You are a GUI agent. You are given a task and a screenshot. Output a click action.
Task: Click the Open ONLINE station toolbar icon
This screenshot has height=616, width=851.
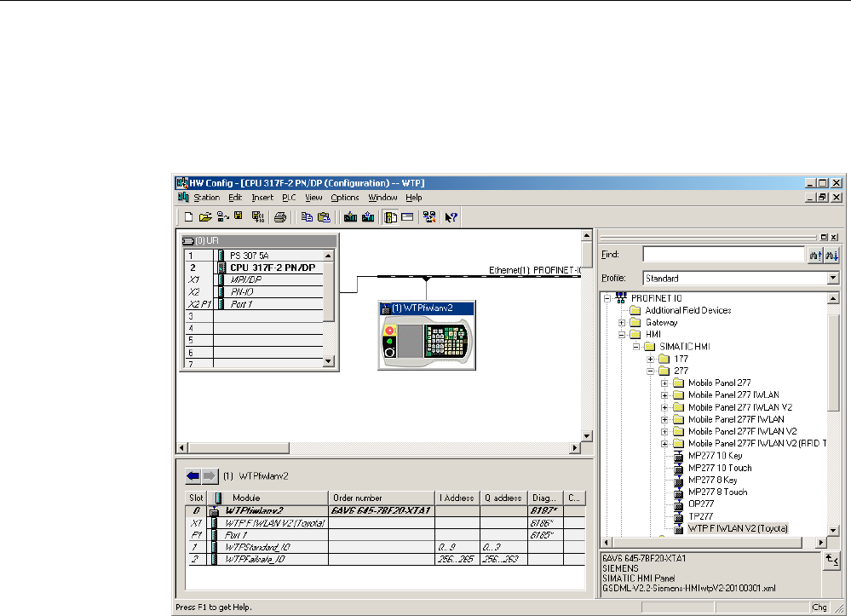tap(222, 217)
